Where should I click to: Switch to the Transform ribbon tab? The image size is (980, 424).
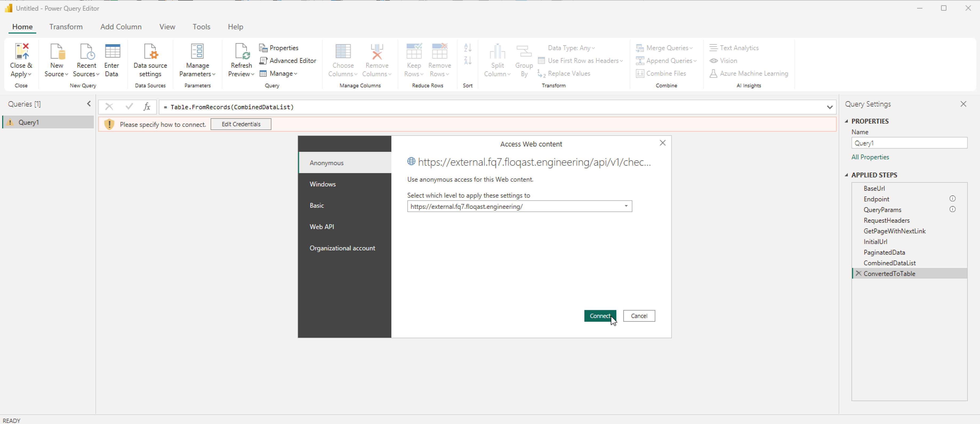click(x=66, y=27)
